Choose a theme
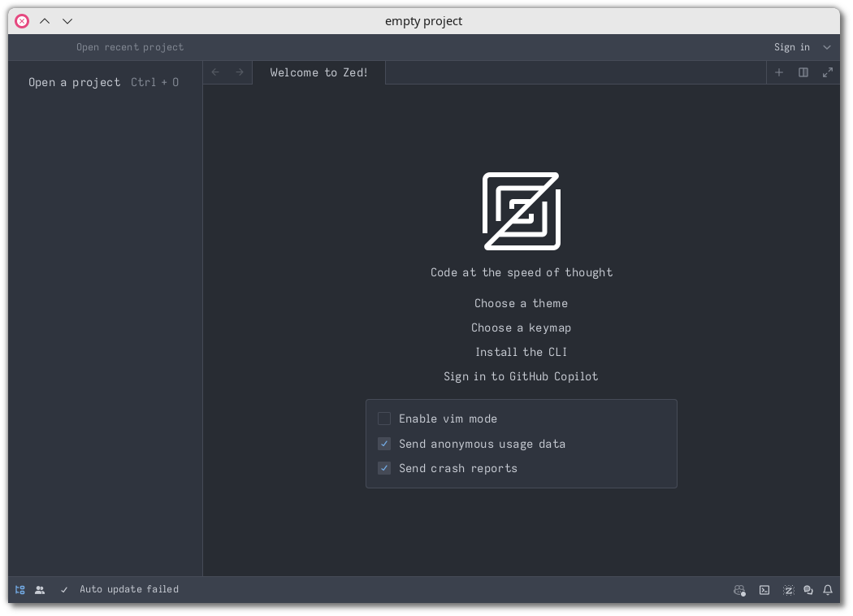The height and width of the screenshot is (616, 853). (522, 303)
